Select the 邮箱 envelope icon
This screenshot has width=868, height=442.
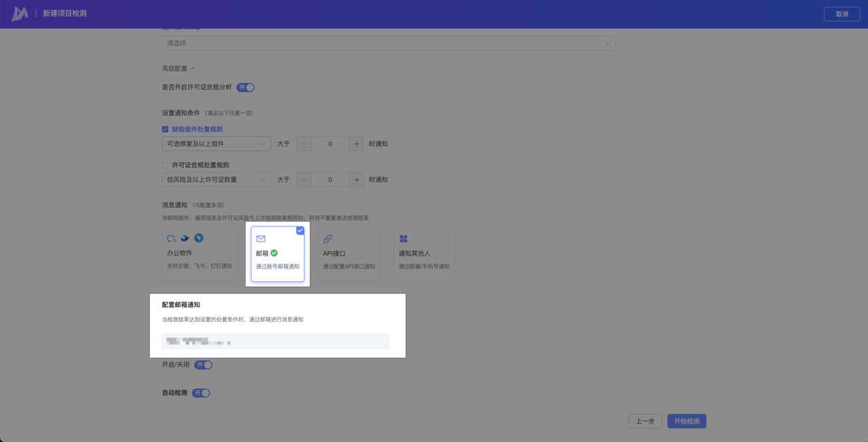click(261, 239)
